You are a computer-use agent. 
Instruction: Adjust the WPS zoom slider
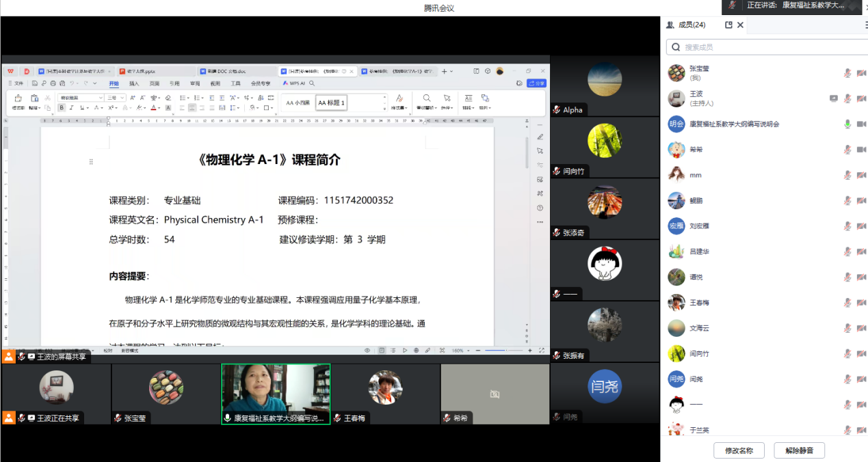point(504,350)
